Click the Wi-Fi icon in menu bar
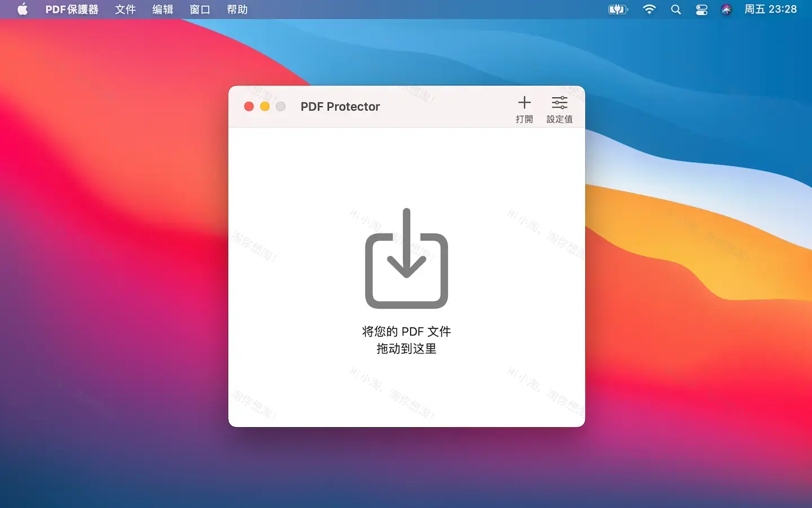Viewport: 812px width, 508px height. [649, 9]
